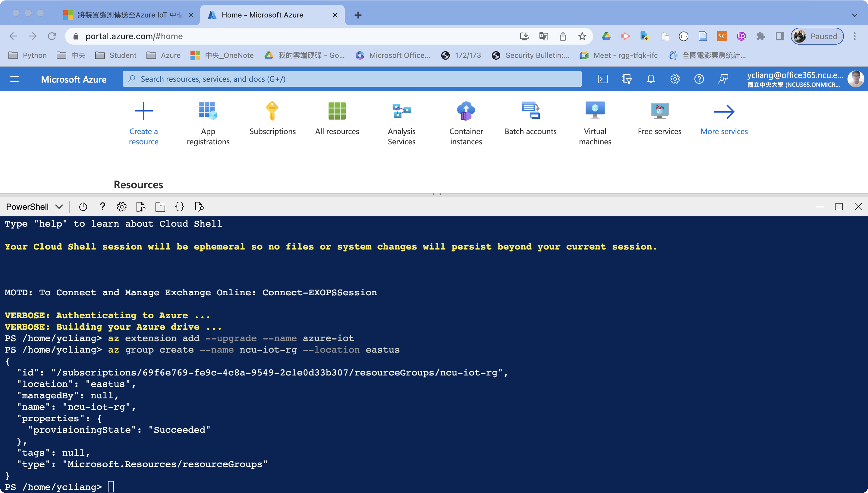This screenshot has width=868, height=493.
Task: Open the Azure help question mark
Action: [x=699, y=79]
